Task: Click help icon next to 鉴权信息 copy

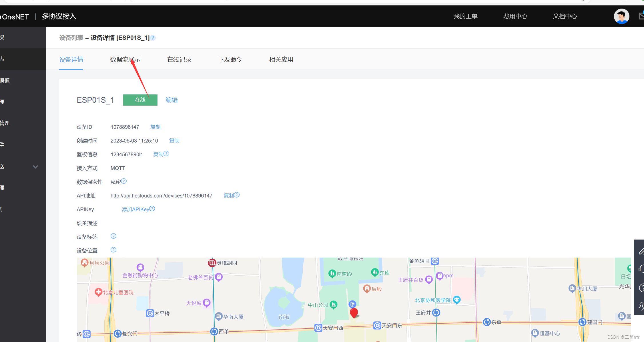Action: (167, 154)
